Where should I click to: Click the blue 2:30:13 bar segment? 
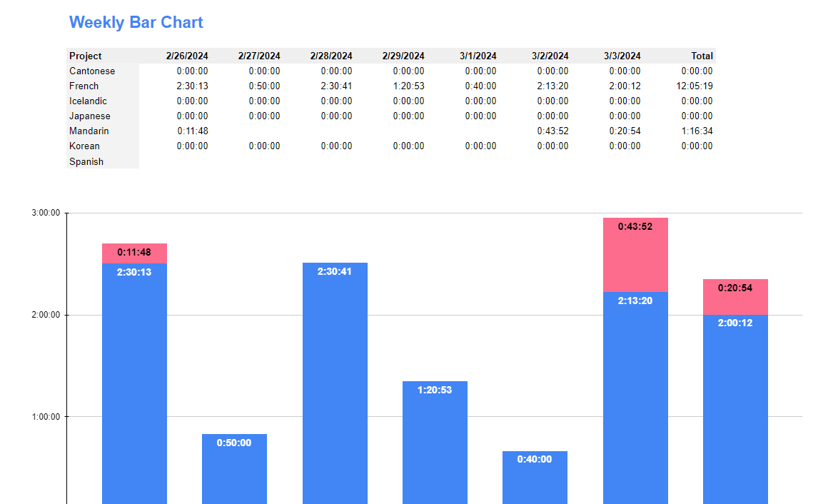(134, 378)
